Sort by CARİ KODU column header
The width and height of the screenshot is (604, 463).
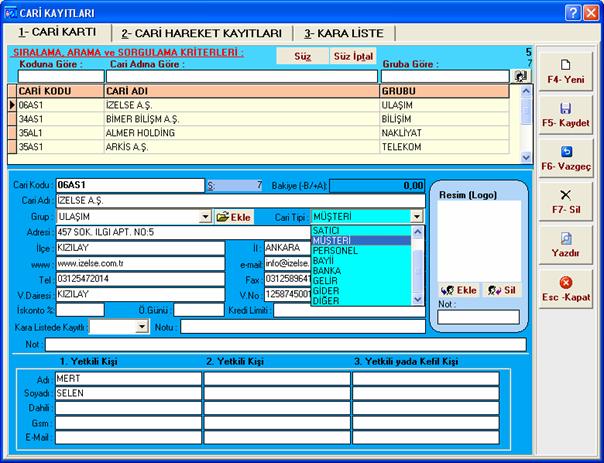[x=60, y=91]
